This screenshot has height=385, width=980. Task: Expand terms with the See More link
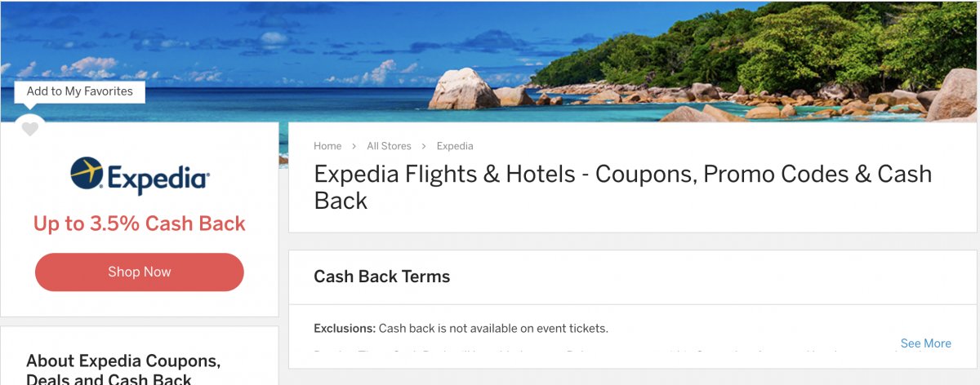click(x=925, y=343)
